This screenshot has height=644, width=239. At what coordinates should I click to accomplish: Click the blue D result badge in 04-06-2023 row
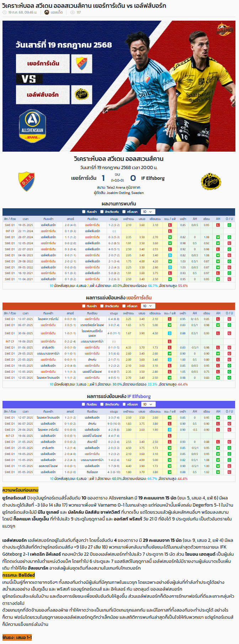click(170, 255)
